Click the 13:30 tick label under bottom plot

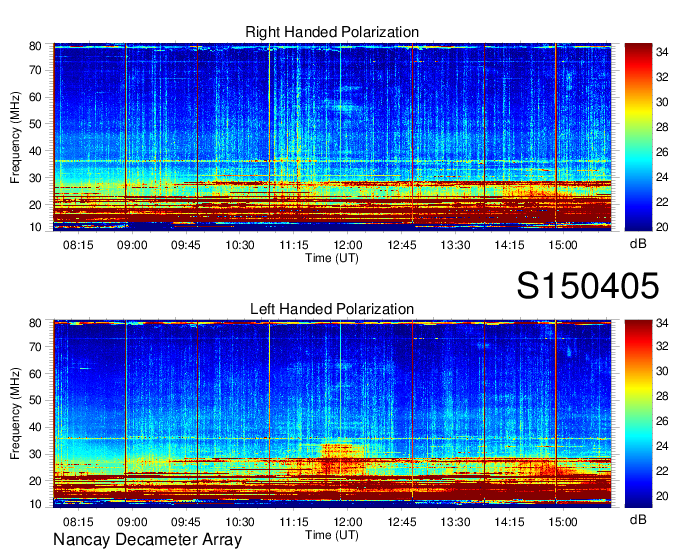455,522
